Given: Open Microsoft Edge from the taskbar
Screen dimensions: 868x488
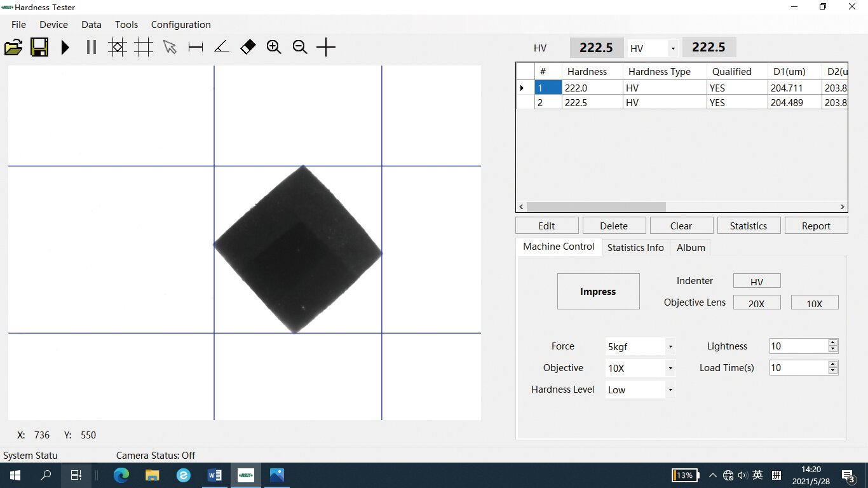Looking at the screenshot, I should tap(121, 475).
